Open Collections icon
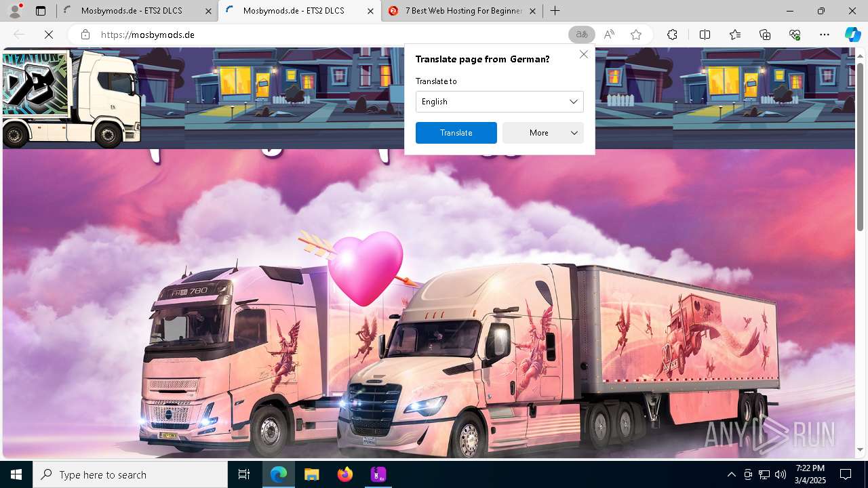 765,35
